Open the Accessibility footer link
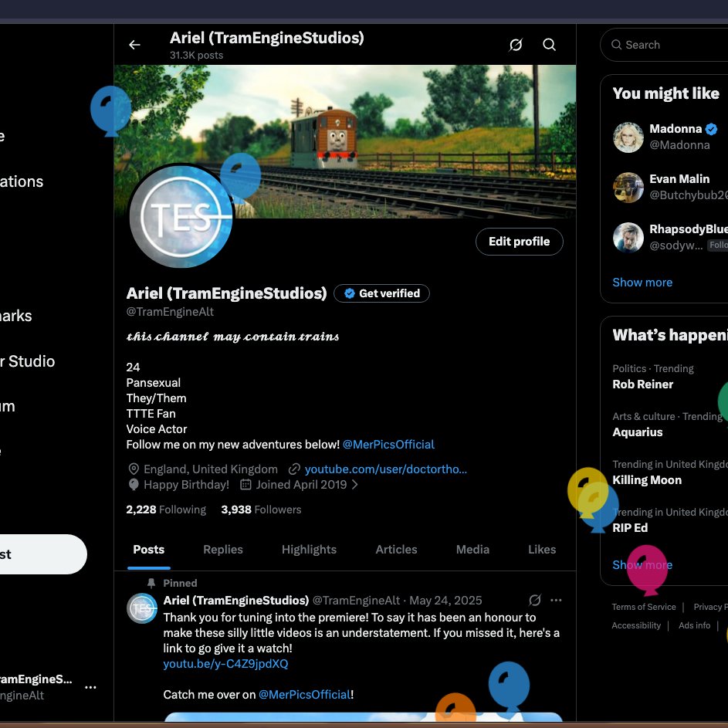The width and height of the screenshot is (728, 728). (636, 625)
